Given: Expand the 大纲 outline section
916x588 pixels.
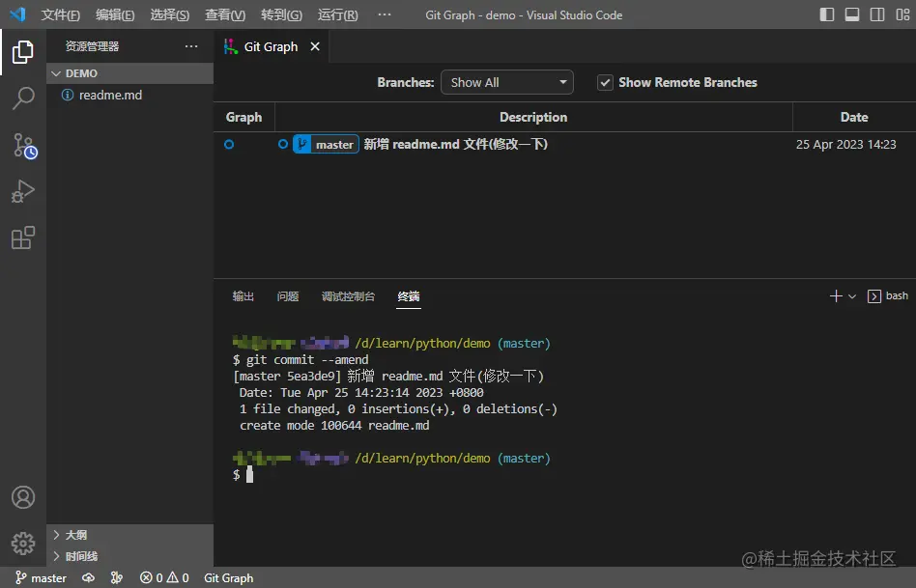Looking at the screenshot, I should pyautogui.click(x=129, y=535).
